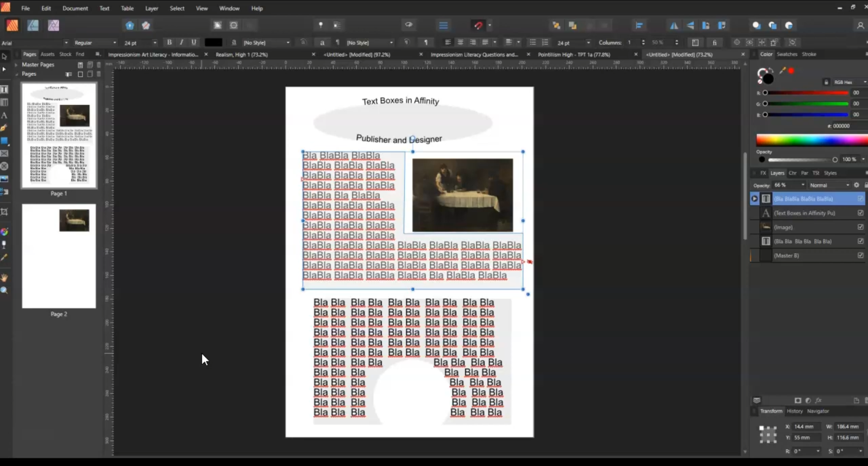Switch to the Designer persona icon
This screenshot has height=466, width=868.
33,25
